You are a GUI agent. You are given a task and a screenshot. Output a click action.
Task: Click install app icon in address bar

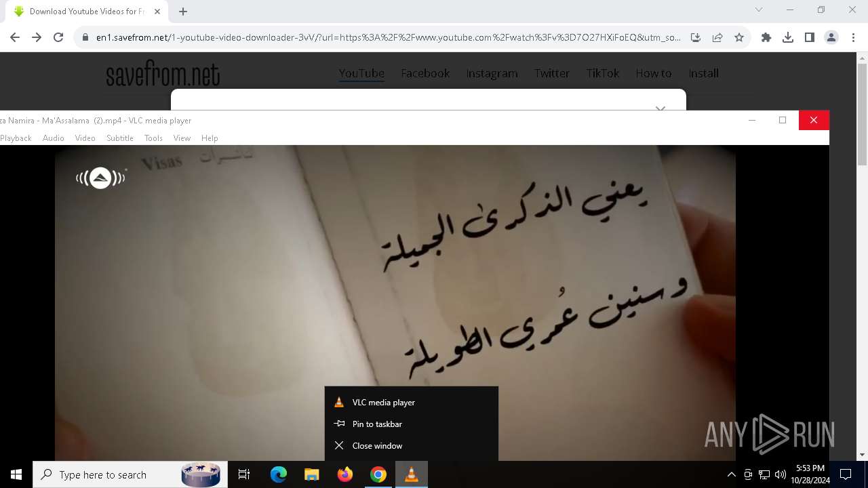696,37
